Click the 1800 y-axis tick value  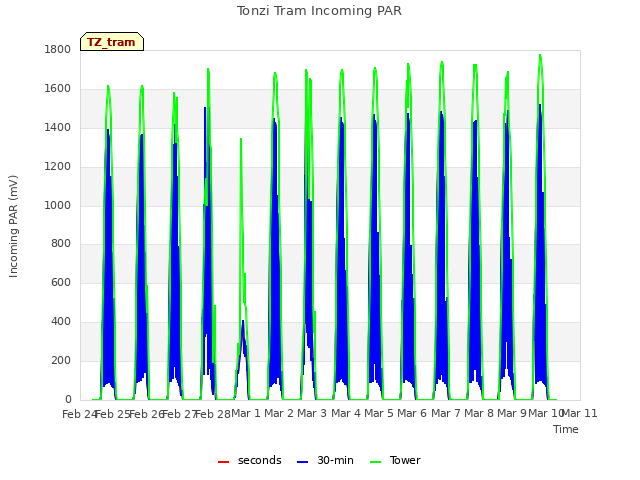pyautogui.click(x=58, y=49)
